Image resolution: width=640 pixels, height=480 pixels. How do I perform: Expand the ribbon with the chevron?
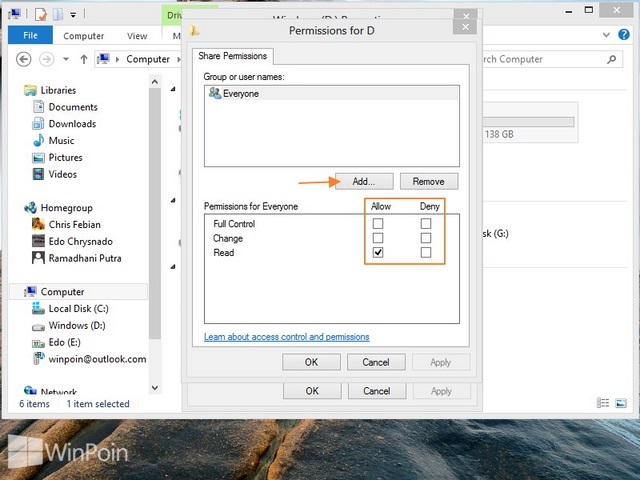point(606,35)
